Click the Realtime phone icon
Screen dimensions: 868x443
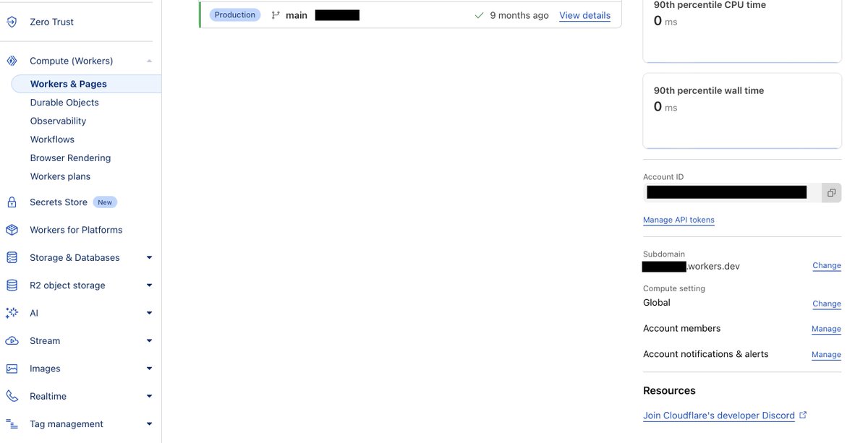12,396
